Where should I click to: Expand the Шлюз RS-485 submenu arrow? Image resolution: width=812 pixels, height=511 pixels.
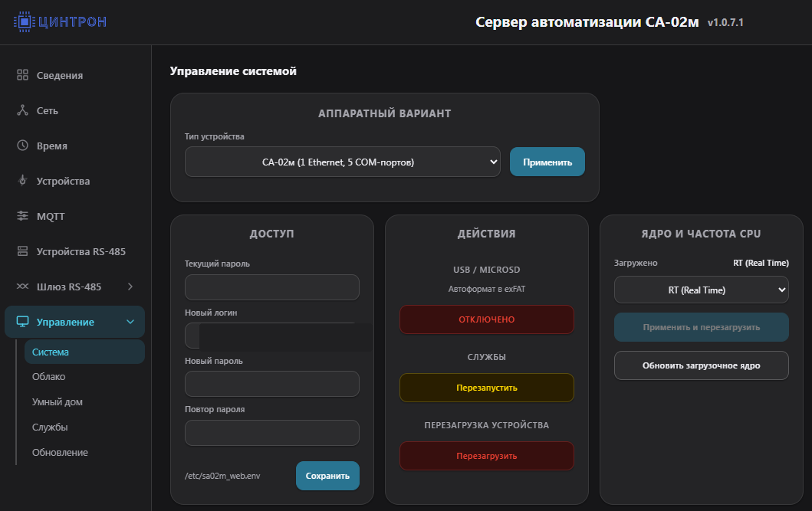pos(130,287)
